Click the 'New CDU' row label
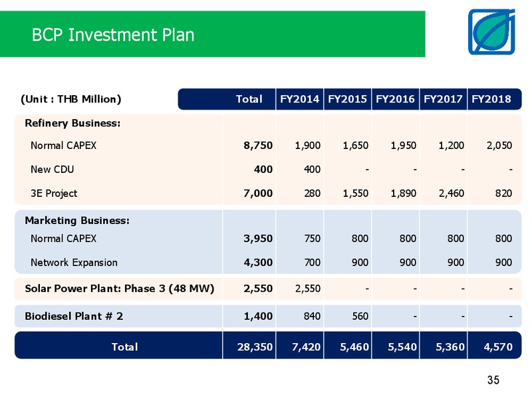The image size is (532, 399). coord(53,170)
